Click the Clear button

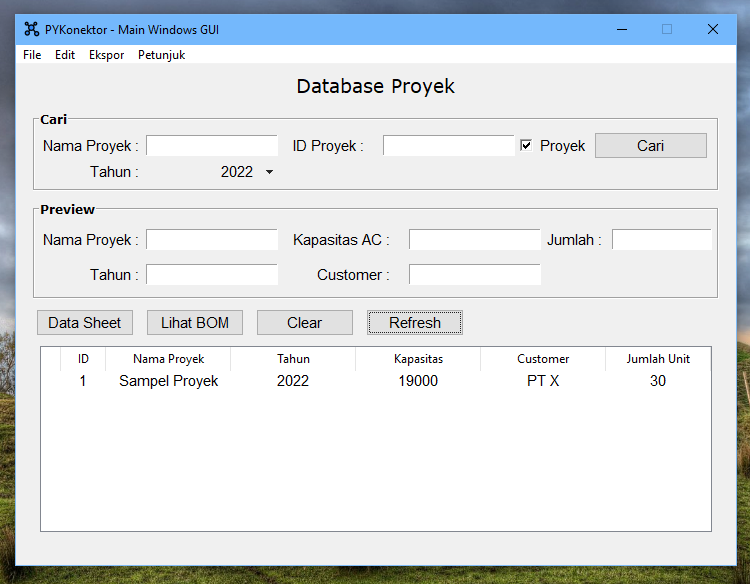tap(305, 322)
